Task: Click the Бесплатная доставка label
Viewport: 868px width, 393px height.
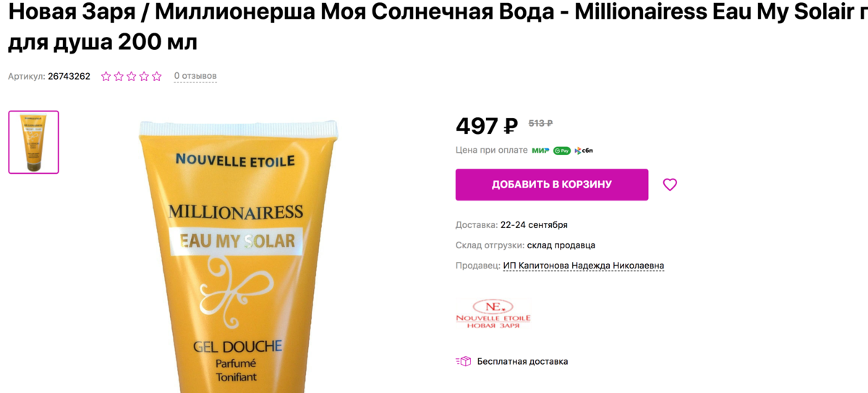Action: [522, 361]
